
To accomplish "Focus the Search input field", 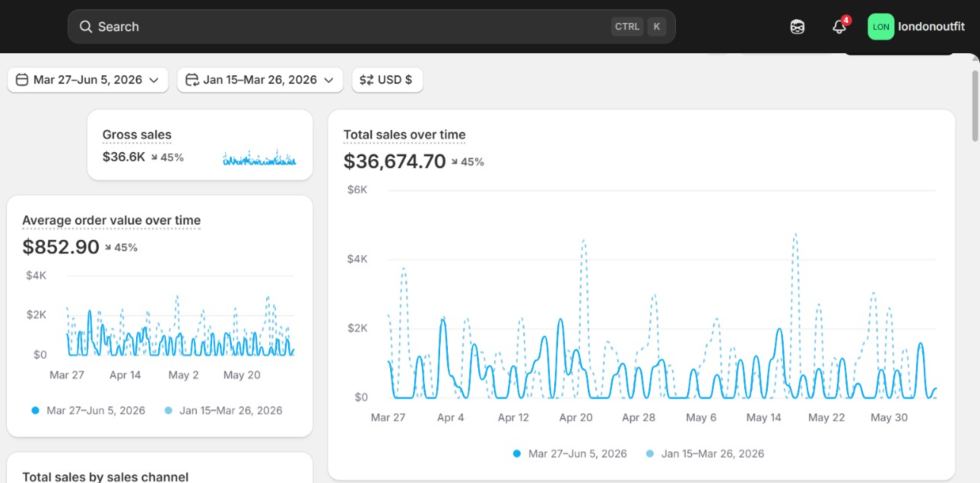I will tap(371, 27).
